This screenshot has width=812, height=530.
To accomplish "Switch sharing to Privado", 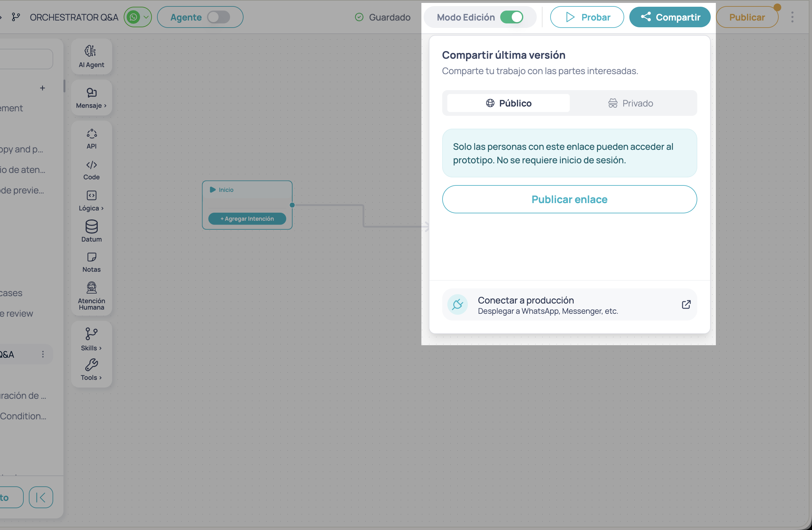I will pyautogui.click(x=630, y=103).
